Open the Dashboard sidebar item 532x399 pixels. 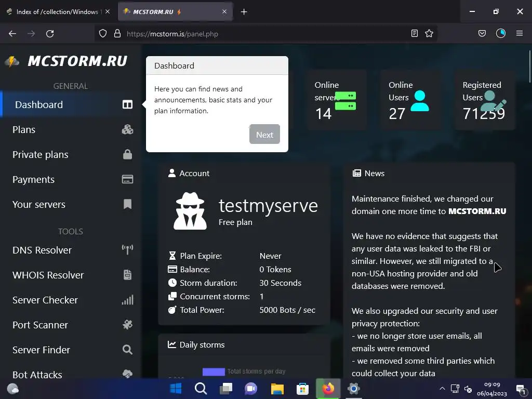(x=70, y=104)
